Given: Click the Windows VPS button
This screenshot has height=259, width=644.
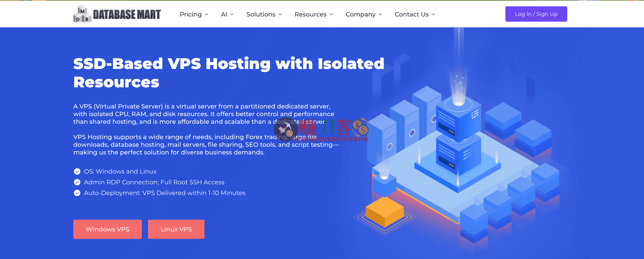Looking at the screenshot, I should tap(108, 229).
